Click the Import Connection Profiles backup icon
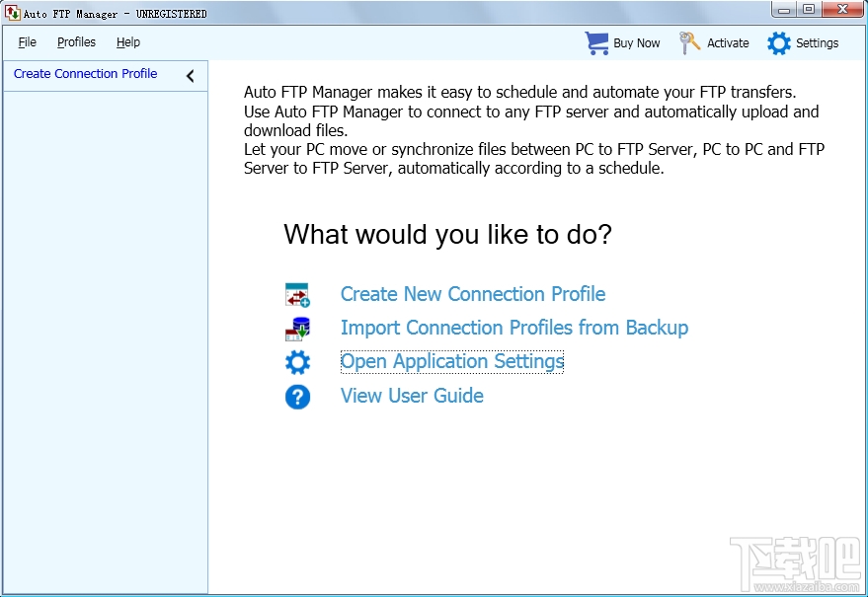 [297, 328]
